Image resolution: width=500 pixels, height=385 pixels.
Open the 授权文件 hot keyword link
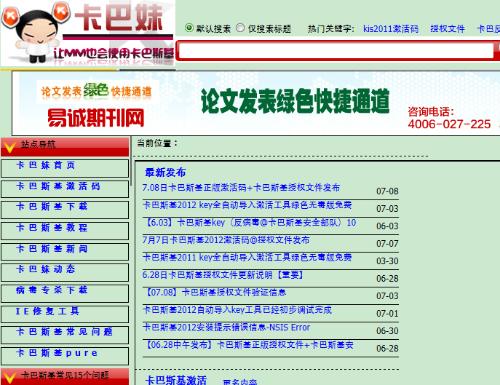click(447, 29)
